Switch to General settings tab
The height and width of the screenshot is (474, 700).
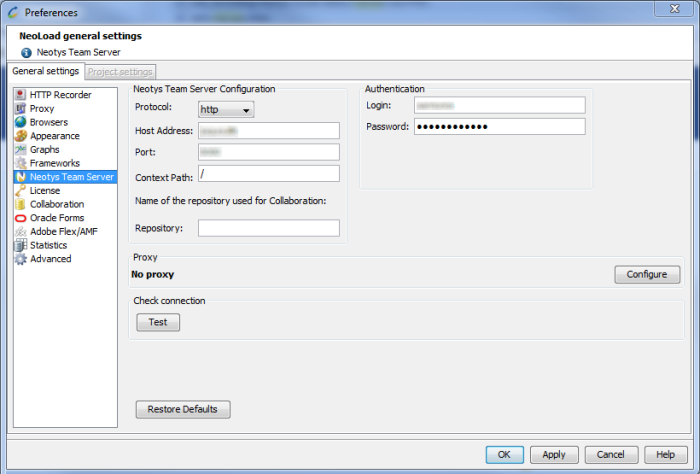46,72
